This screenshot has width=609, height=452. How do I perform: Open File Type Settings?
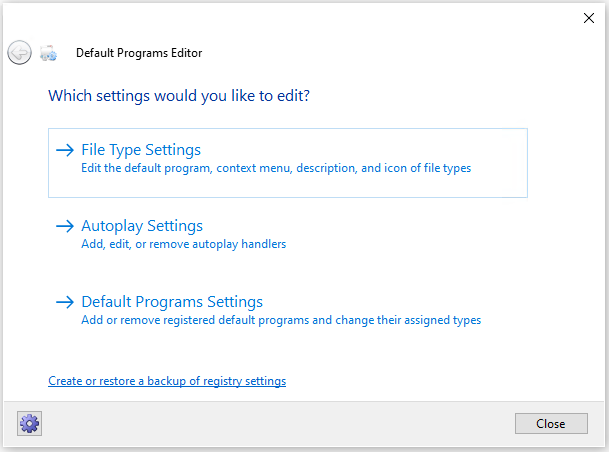click(x=141, y=150)
